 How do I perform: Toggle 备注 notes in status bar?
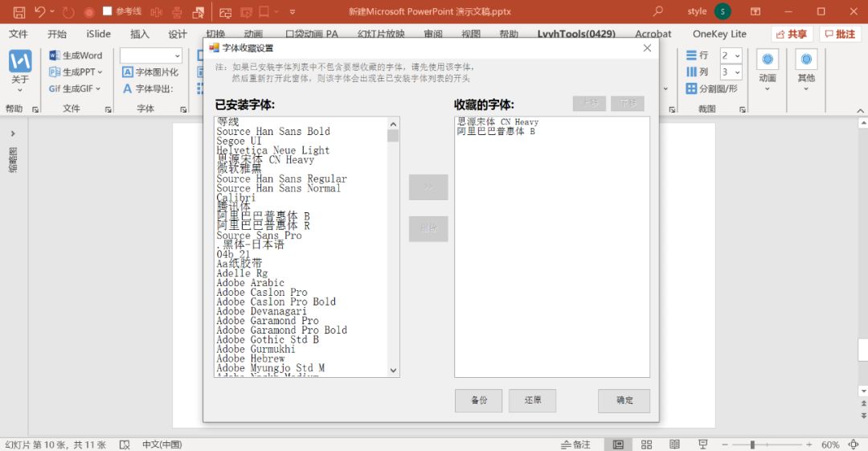(x=575, y=445)
